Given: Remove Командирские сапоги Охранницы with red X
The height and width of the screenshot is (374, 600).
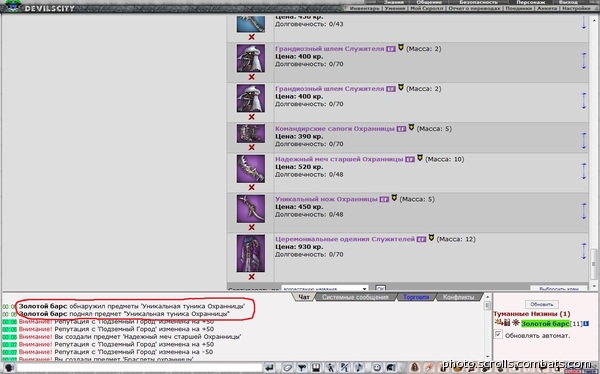Looking at the screenshot, I should (x=251, y=147).
